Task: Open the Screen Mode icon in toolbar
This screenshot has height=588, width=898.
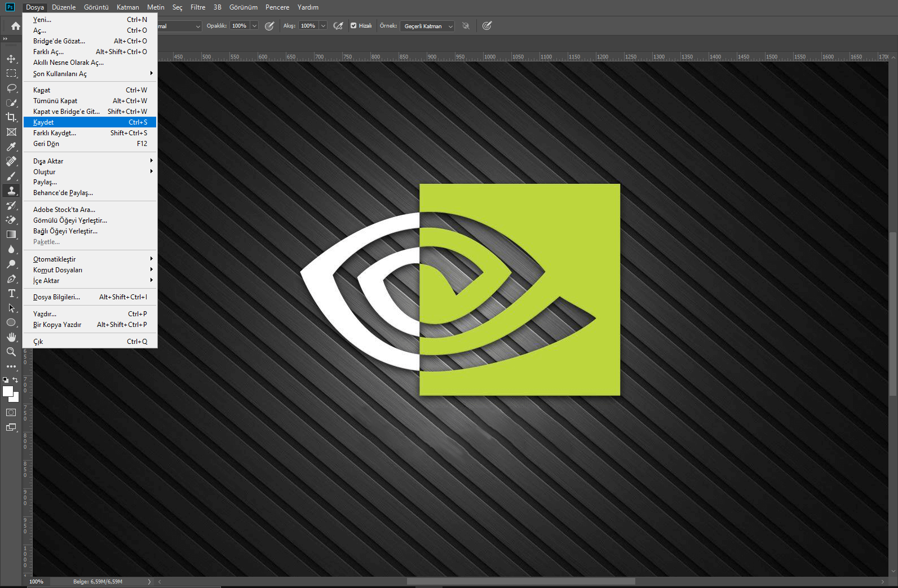Action: point(11,427)
